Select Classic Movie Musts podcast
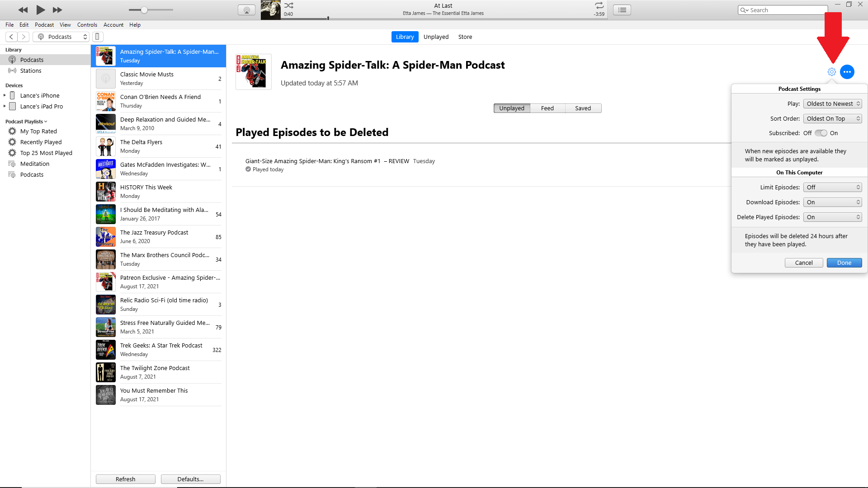 (158, 79)
